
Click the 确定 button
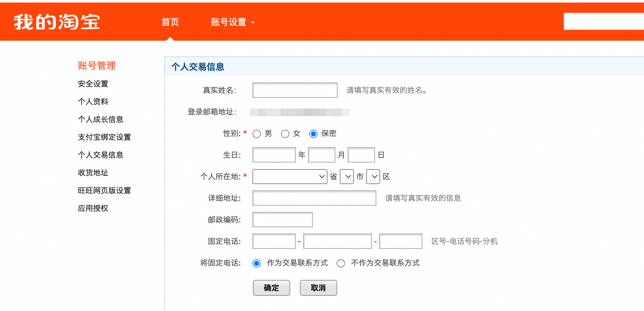pyautogui.click(x=272, y=288)
